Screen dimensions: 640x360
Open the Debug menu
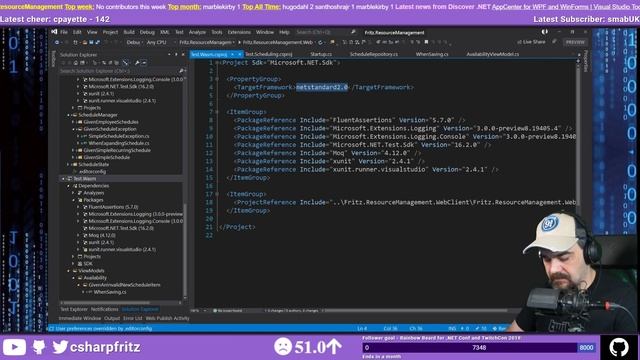147,32
